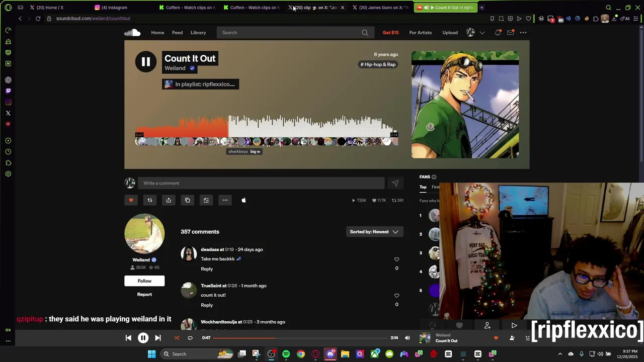The height and width of the screenshot is (362, 644).
Task: Pause the track with the large header pause button
Action: point(145,62)
